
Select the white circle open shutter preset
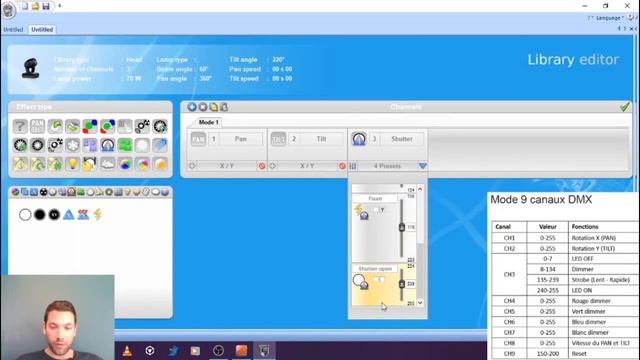[25, 215]
